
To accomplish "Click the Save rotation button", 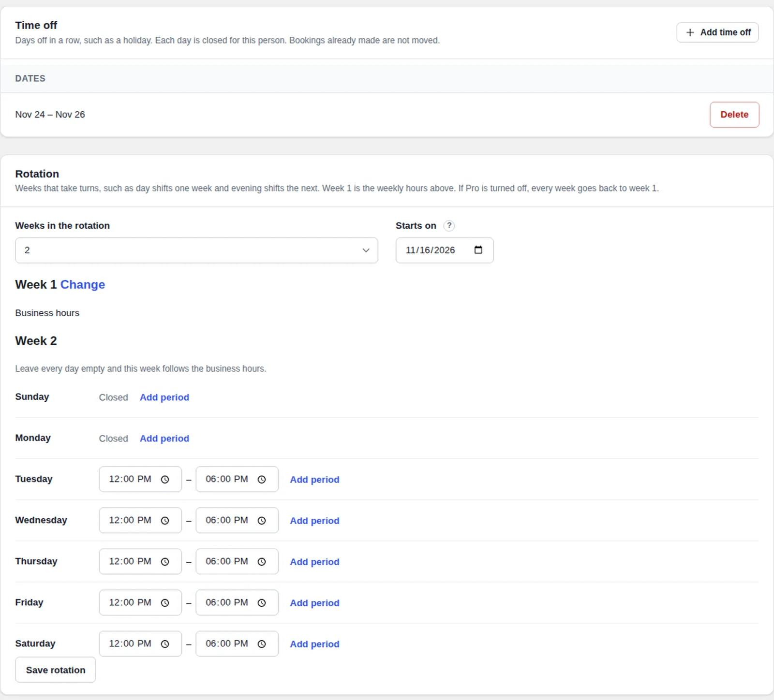I will pyautogui.click(x=56, y=670).
